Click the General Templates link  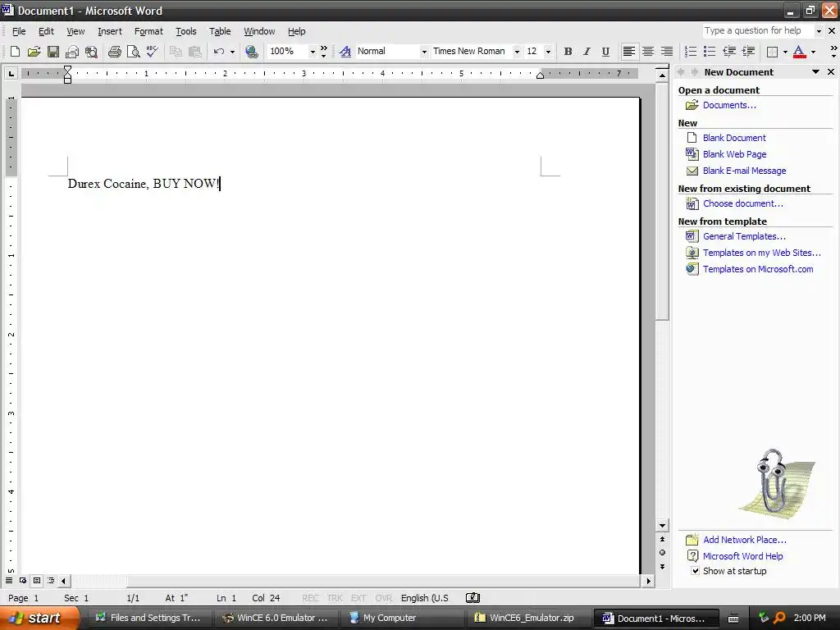(x=744, y=236)
